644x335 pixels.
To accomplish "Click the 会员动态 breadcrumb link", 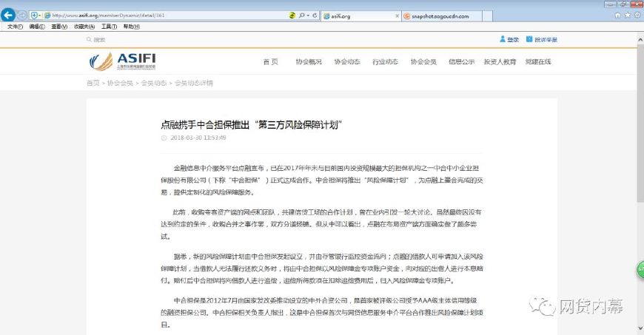I will [154, 83].
